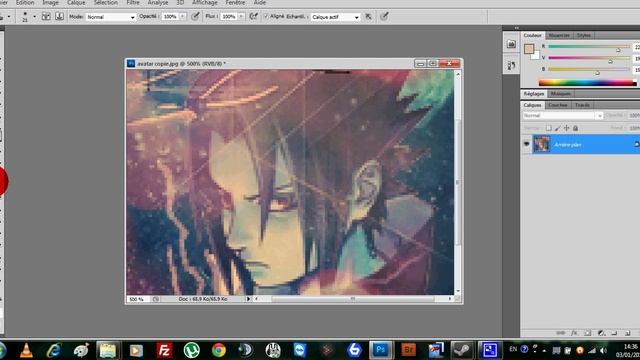Click the 500 % zoom field in document status bar
Image resolution: width=640 pixels, height=360 pixels.
138,299
